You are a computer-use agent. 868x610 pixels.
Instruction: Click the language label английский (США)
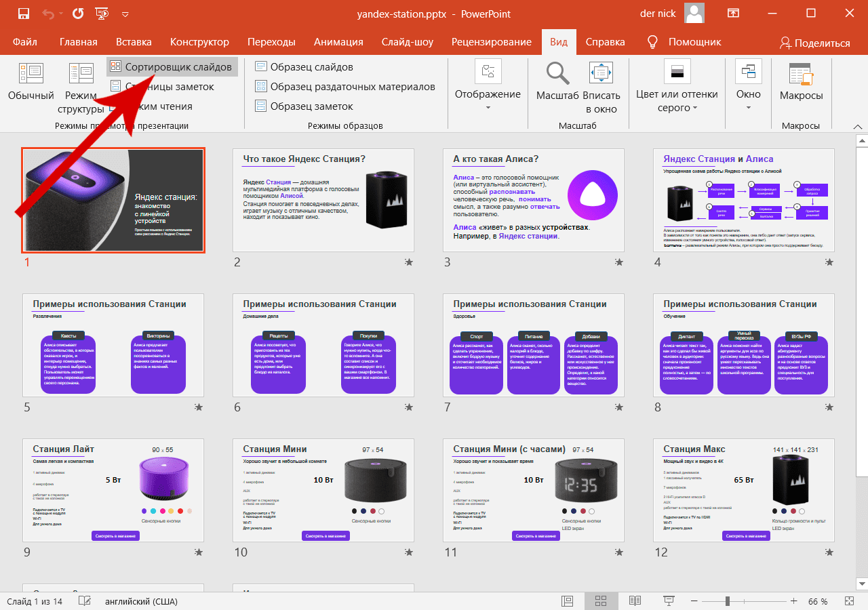click(140, 601)
